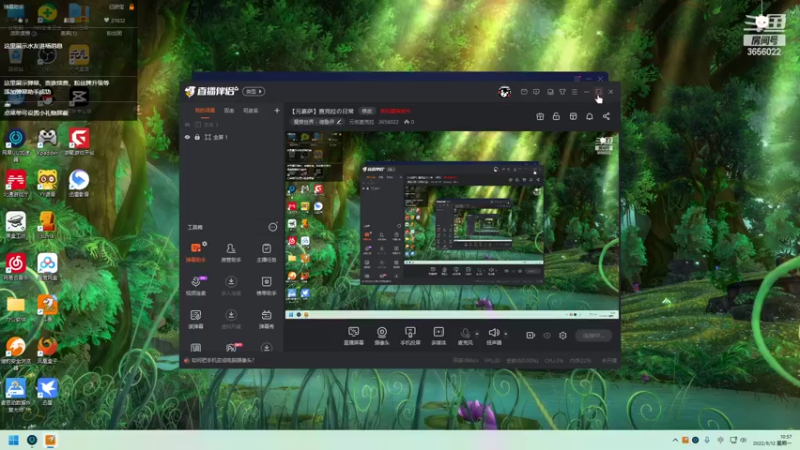800x450 pixels.
Task: Click the record video icon in bottom bar
Action: click(531, 335)
